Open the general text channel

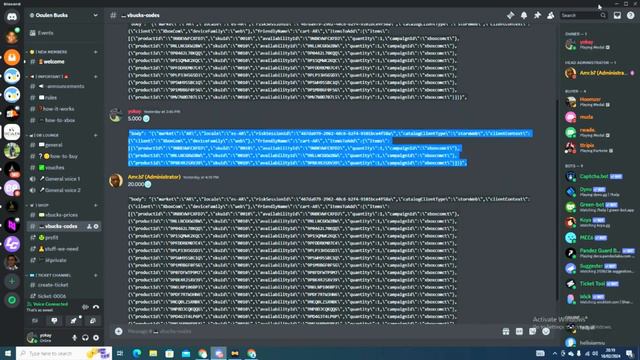pyautogui.click(x=63, y=145)
